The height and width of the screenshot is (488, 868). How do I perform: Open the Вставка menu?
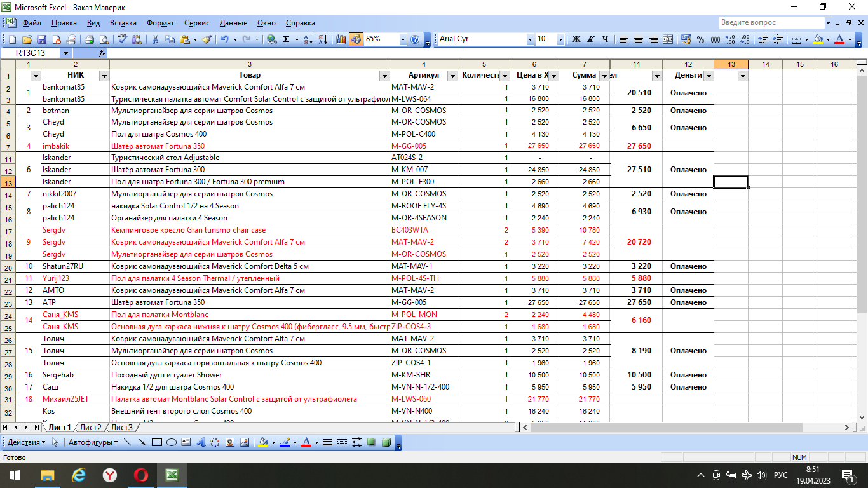pyautogui.click(x=123, y=23)
